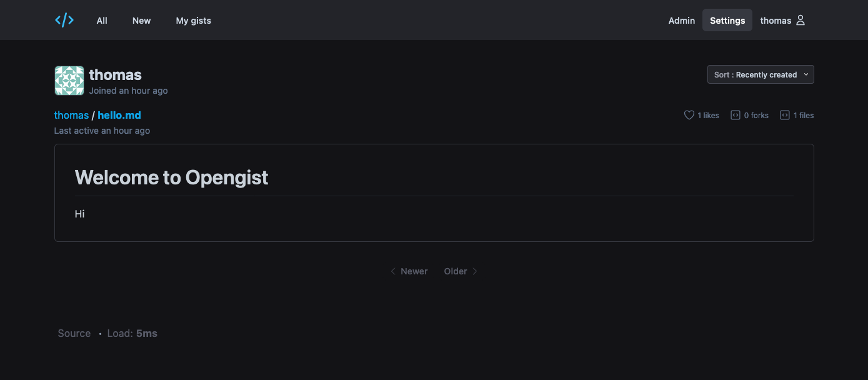The height and width of the screenshot is (380, 868).
Task: Click the files icon next to 1 files
Action: [785, 115]
